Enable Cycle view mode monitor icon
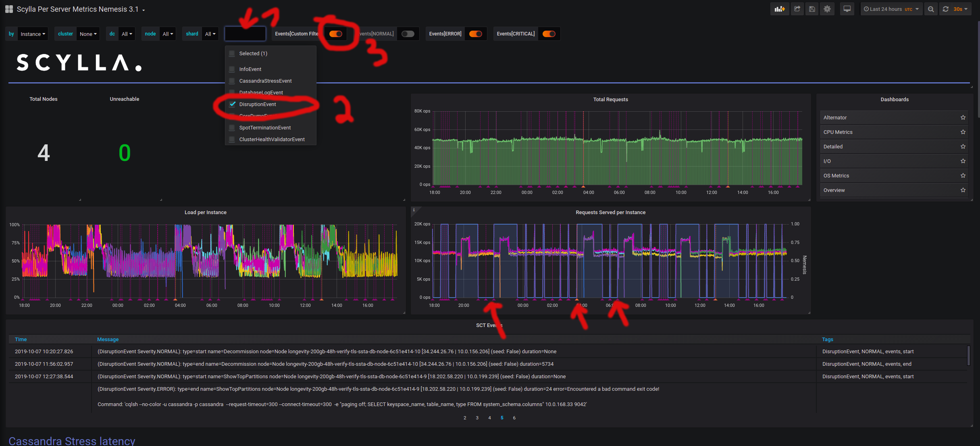The width and height of the screenshot is (980, 446). [847, 8]
